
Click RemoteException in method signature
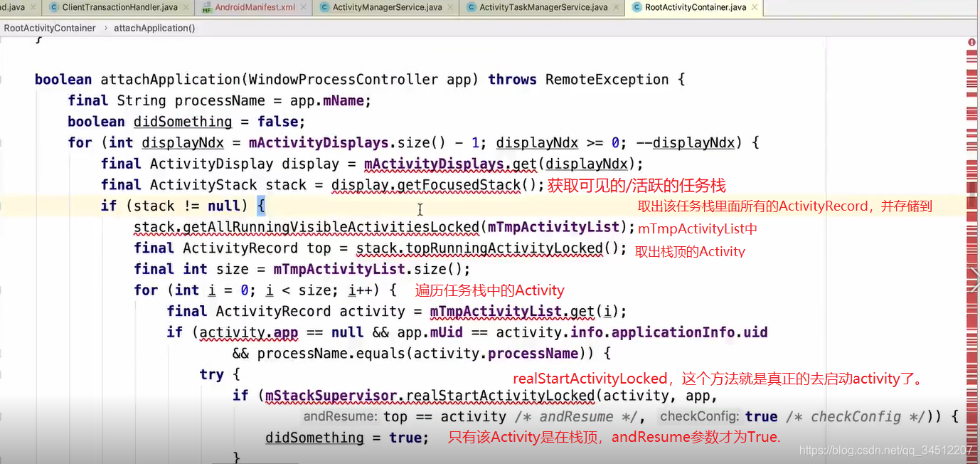tap(607, 80)
